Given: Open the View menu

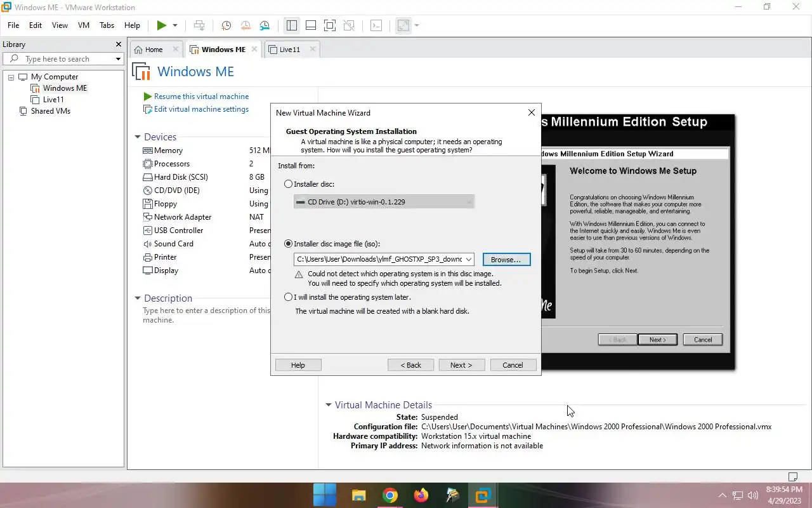Looking at the screenshot, I should (x=60, y=25).
